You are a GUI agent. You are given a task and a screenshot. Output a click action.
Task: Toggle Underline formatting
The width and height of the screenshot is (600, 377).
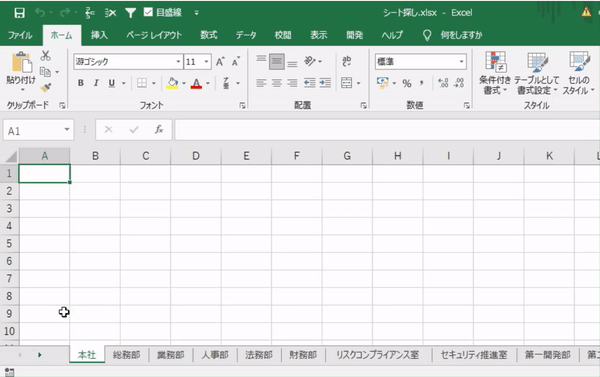click(112, 83)
